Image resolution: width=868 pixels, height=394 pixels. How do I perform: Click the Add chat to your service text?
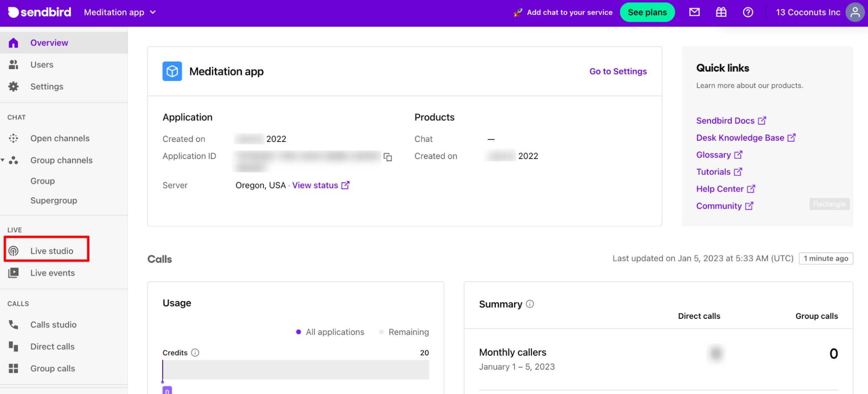click(x=570, y=12)
